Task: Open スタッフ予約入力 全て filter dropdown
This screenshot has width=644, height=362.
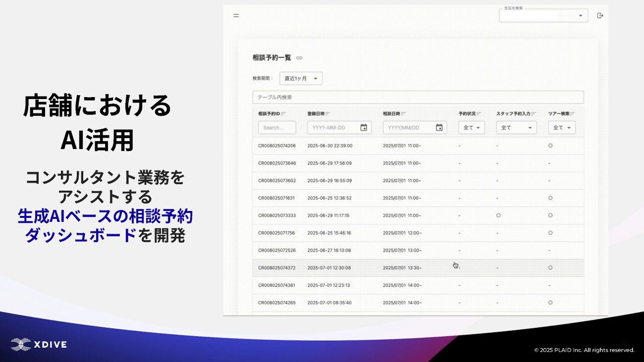Action: pos(516,127)
